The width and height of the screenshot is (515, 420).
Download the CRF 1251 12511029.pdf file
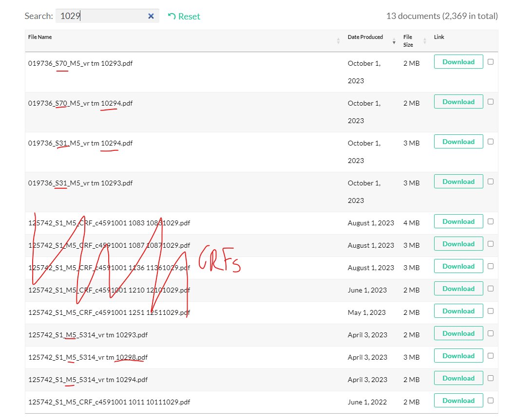coord(458,311)
